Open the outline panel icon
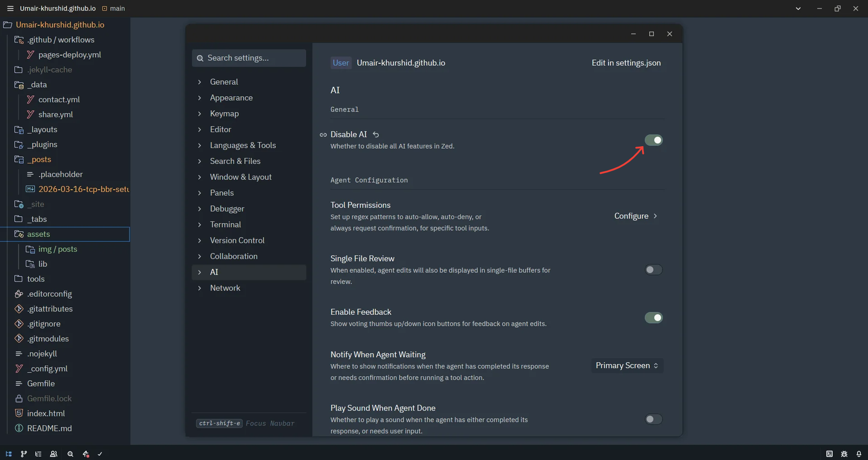 pyautogui.click(x=38, y=454)
